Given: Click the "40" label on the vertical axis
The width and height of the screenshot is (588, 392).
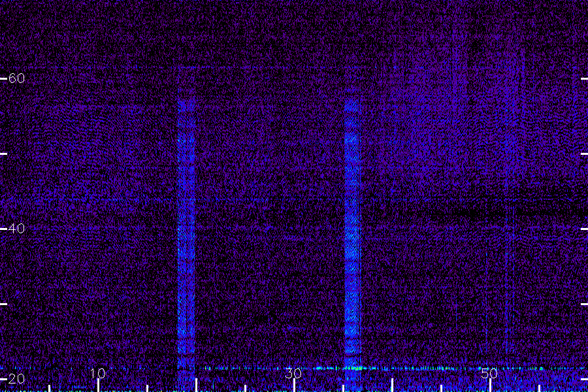Looking at the screenshot, I should point(16,229).
